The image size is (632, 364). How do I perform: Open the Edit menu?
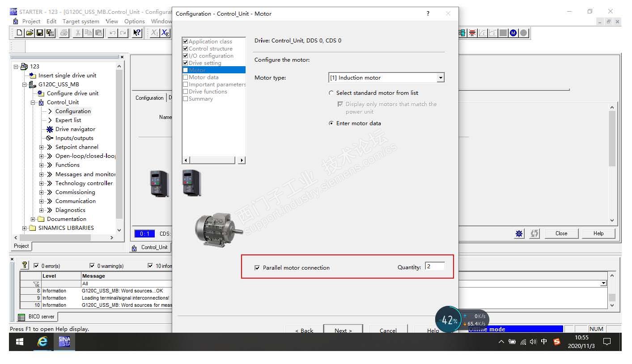pos(51,21)
